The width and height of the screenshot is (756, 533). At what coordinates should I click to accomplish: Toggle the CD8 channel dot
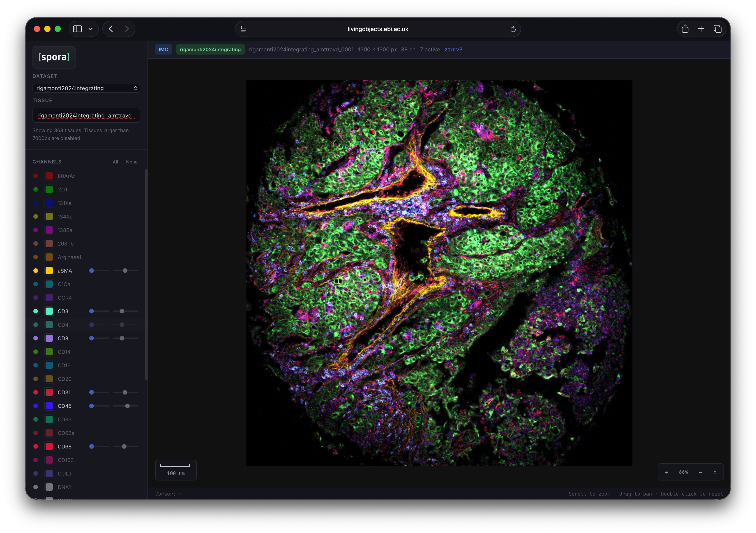[x=36, y=338]
